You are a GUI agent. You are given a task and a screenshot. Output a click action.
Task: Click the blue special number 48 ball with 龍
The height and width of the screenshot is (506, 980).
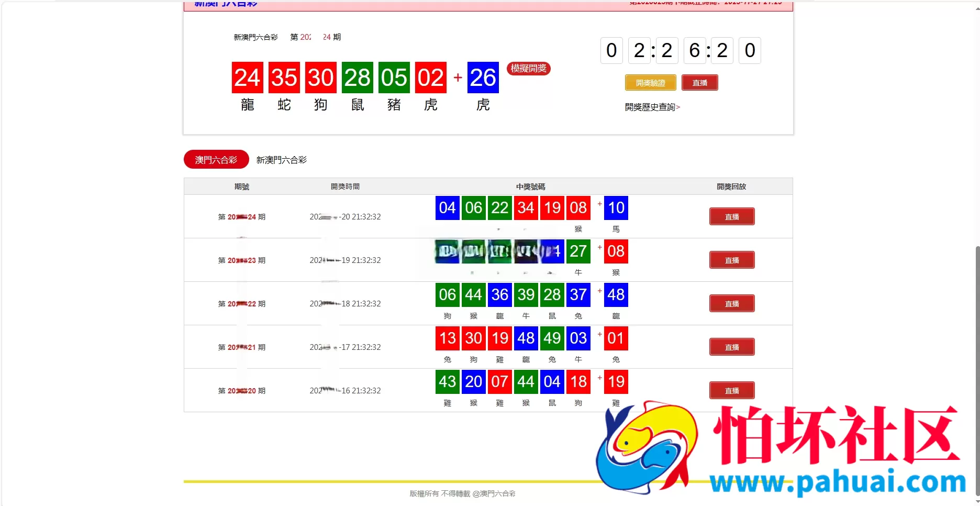point(616,295)
